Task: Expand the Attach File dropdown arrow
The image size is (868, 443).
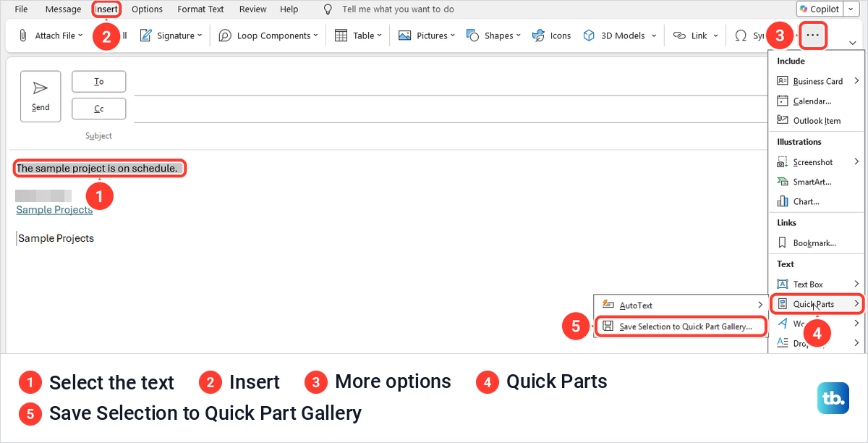Action: (80, 35)
